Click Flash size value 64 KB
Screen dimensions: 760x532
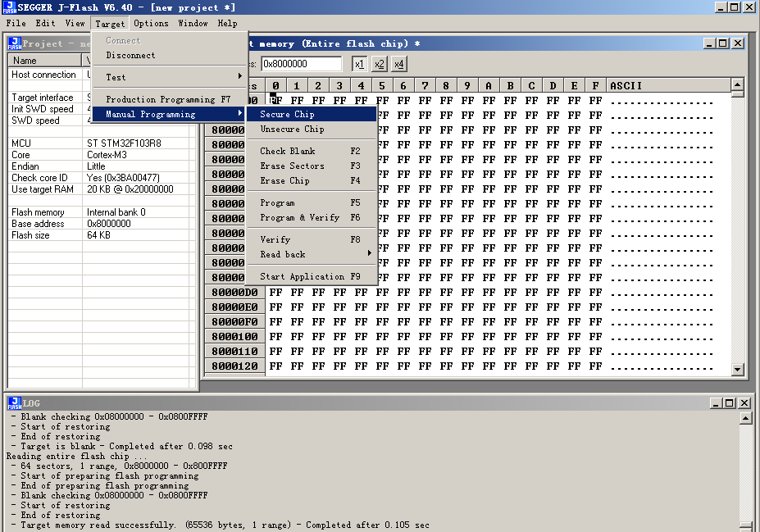(99, 235)
